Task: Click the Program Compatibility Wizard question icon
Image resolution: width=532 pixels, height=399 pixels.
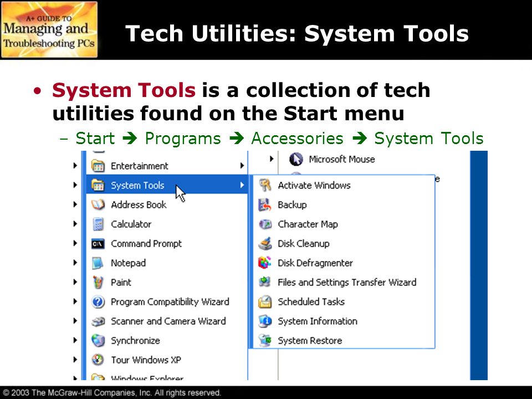Action: click(x=98, y=301)
